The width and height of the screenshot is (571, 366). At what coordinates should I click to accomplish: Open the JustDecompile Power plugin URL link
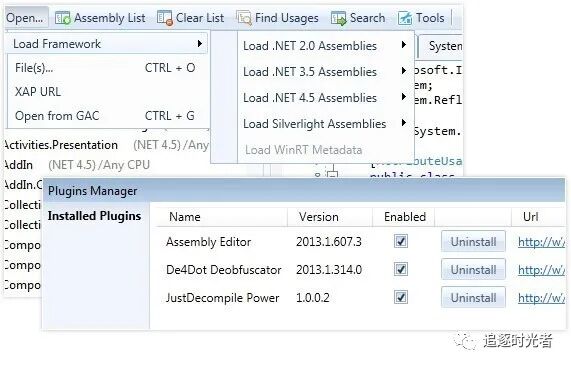(x=541, y=298)
